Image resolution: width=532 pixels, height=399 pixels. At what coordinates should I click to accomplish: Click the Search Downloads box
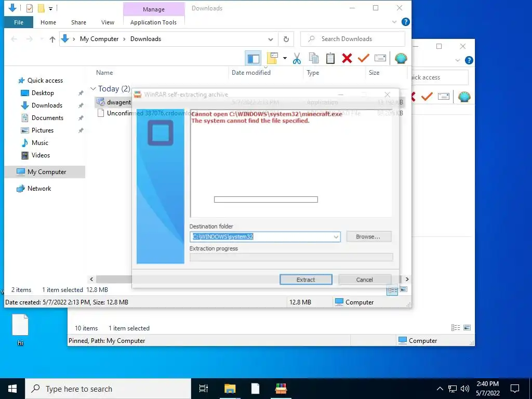353,39
